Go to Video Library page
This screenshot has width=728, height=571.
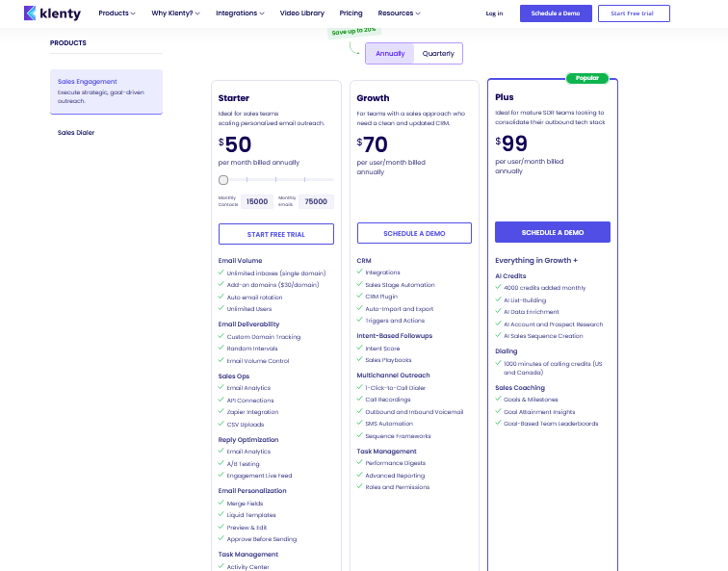click(302, 13)
